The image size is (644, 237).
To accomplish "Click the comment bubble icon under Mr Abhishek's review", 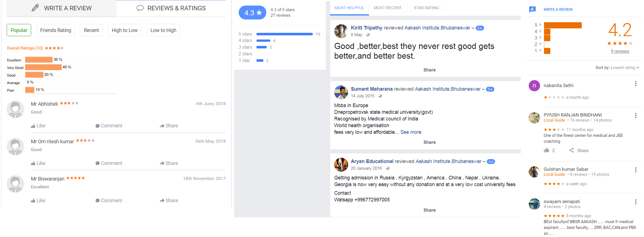I will pos(98,126).
